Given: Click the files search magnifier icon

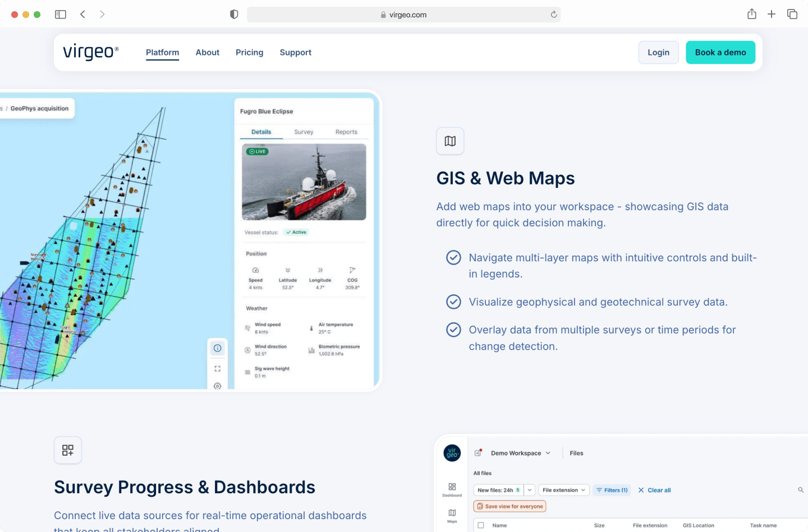Looking at the screenshot, I should 801,490.
